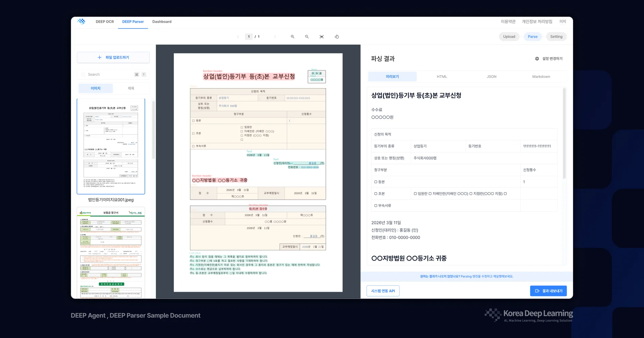Check the 부속서류 checkbox in parse results
This screenshot has height=338, width=644.
click(x=375, y=205)
